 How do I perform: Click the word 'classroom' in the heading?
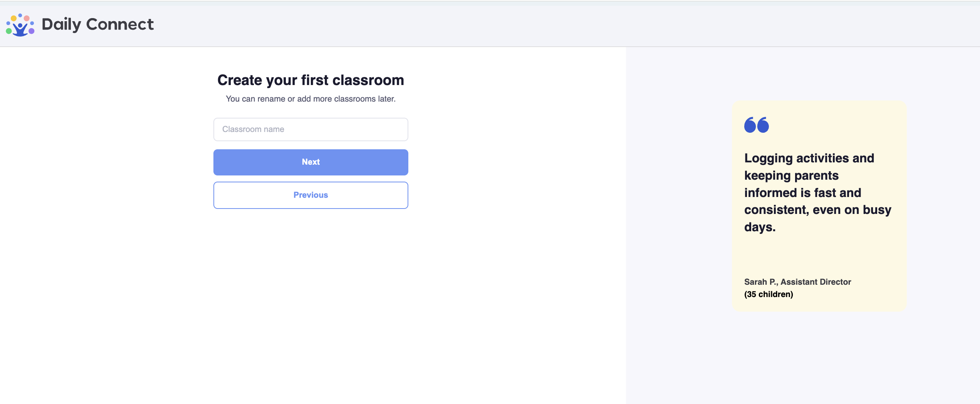pos(368,80)
